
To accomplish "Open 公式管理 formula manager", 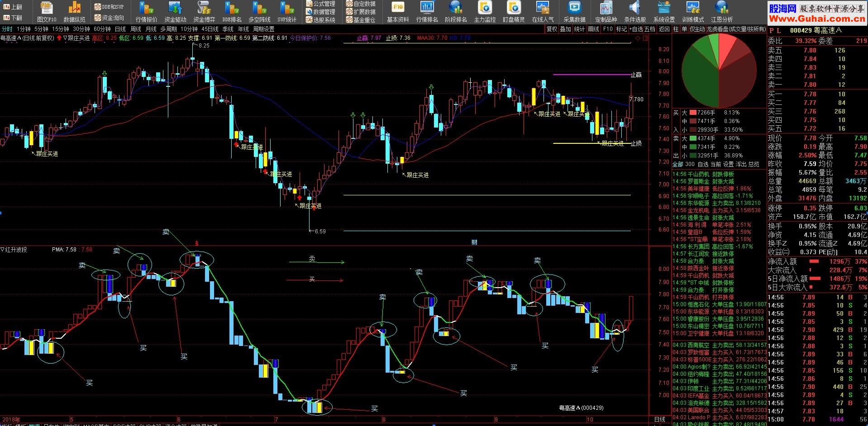I will (x=320, y=4).
